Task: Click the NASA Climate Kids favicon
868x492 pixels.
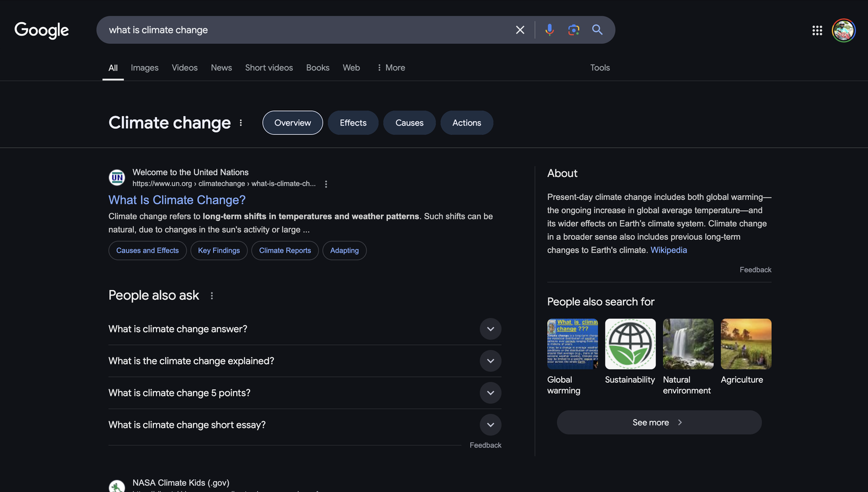Action: click(117, 486)
